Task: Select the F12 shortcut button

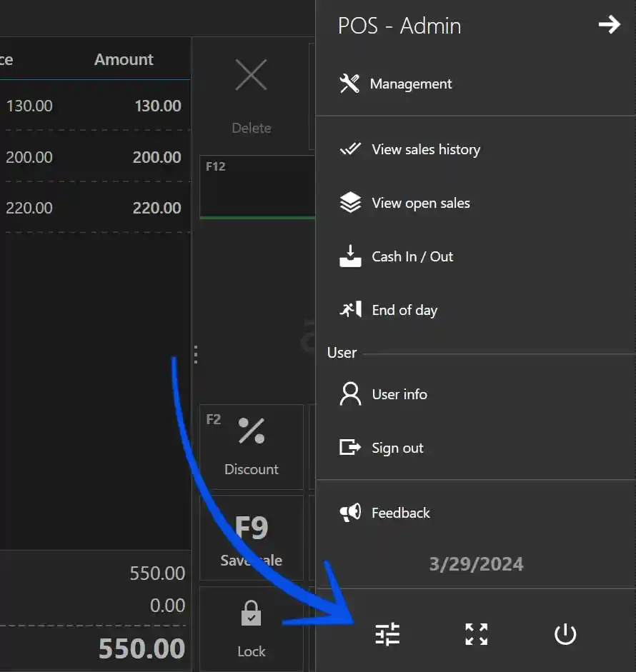Action: pos(257,186)
